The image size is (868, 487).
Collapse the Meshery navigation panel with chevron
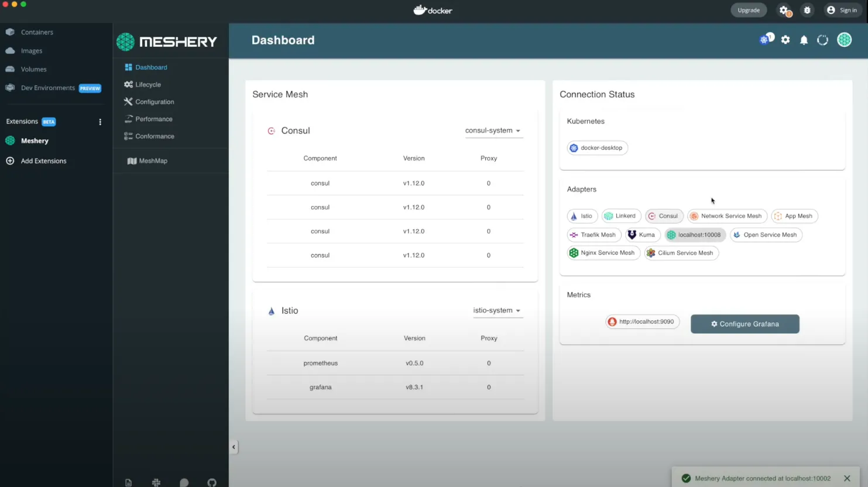[234, 447]
